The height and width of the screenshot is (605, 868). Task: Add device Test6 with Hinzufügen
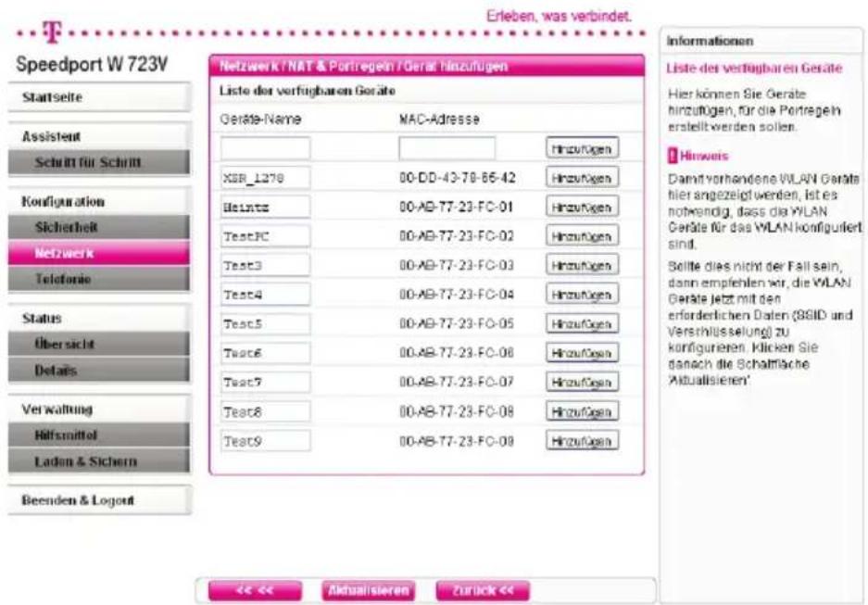[582, 353]
